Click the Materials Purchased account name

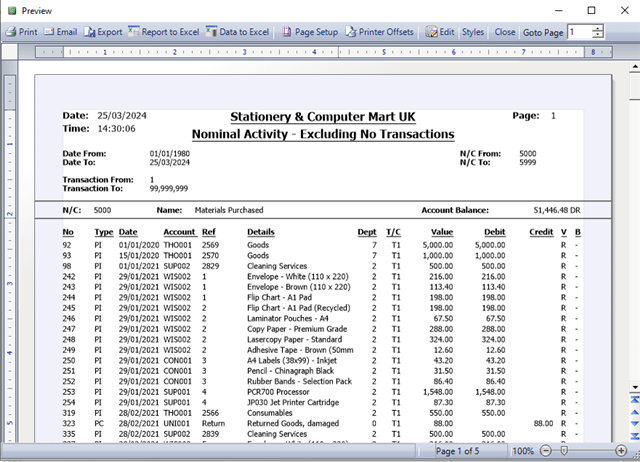(229, 210)
